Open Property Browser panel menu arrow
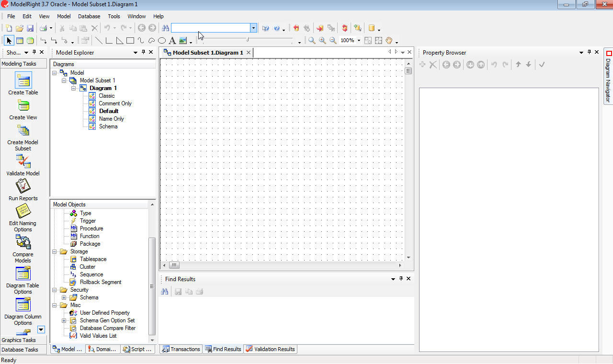The height and width of the screenshot is (364, 613). click(581, 52)
